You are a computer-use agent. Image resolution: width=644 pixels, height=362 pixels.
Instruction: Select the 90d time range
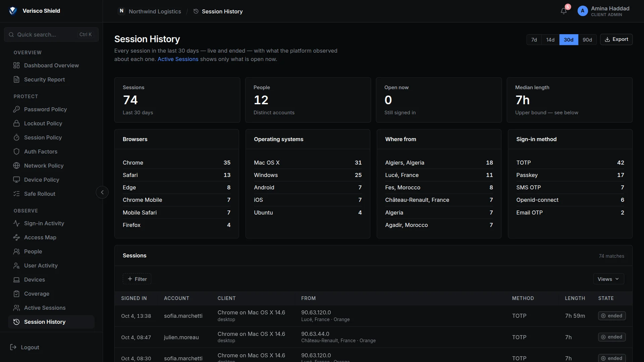[x=587, y=40]
